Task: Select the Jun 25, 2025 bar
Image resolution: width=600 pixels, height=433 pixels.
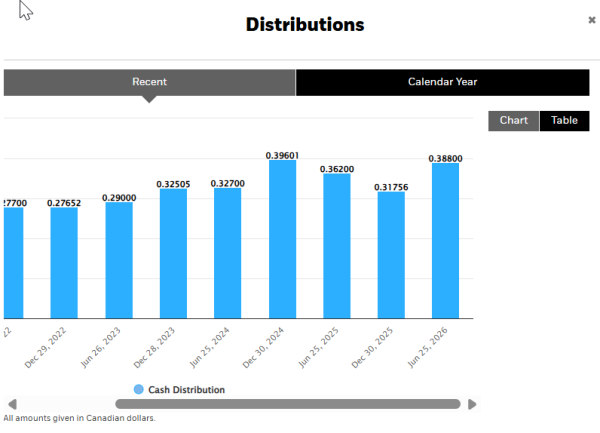Action: 337,246
